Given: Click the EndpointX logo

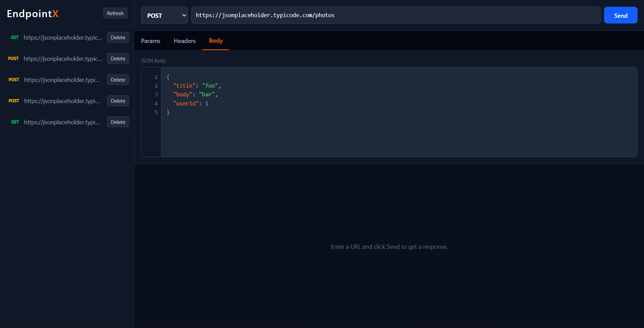Looking at the screenshot, I should point(33,14).
